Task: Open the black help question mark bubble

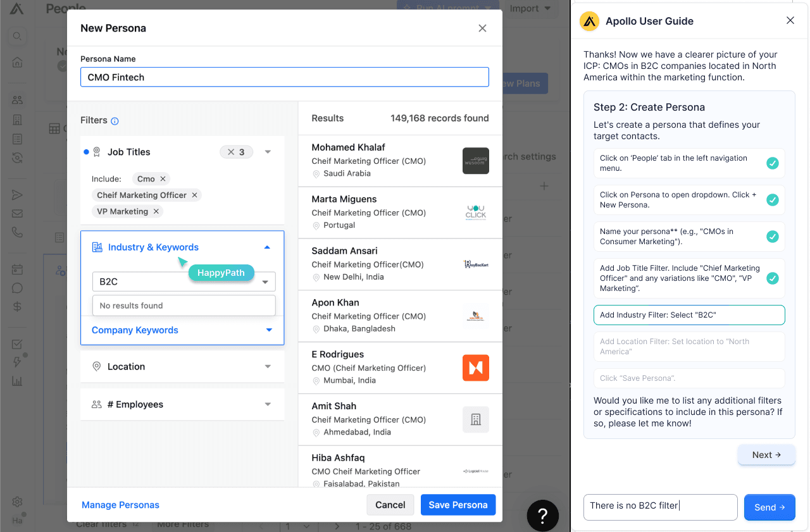Action: [543, 514]
